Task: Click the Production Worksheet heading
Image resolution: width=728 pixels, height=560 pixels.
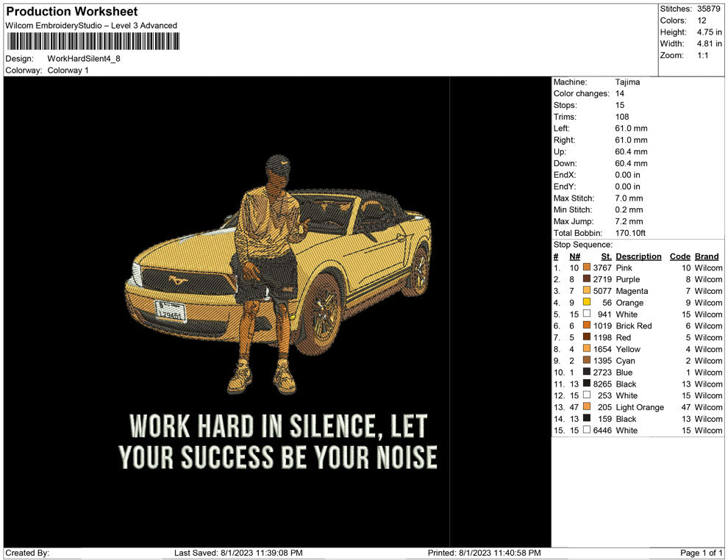Action: (72, 12)
